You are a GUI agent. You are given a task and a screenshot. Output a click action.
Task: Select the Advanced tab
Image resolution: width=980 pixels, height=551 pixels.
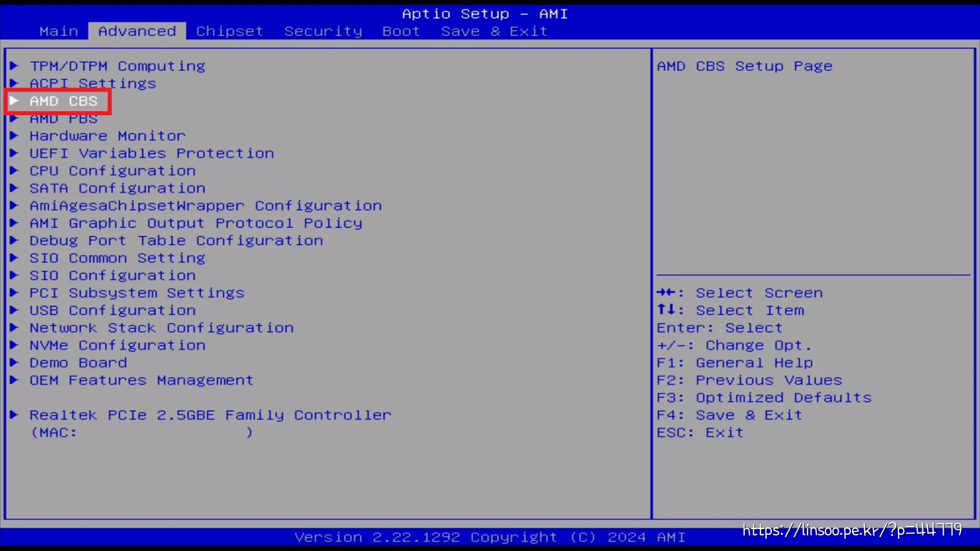(137, 31)
